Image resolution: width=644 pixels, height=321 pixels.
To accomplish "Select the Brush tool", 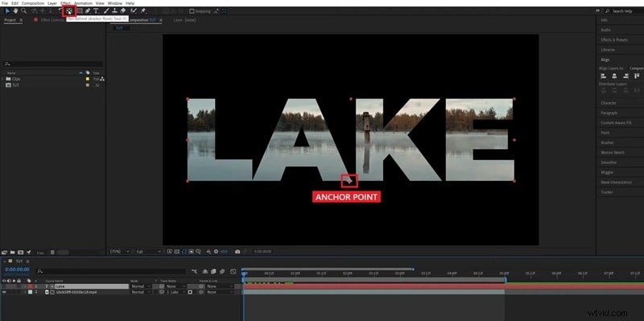I will point(106,10).
